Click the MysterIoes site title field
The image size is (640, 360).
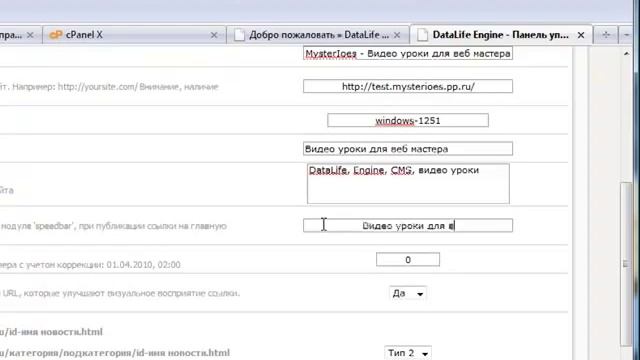click(x=408, y=53)
